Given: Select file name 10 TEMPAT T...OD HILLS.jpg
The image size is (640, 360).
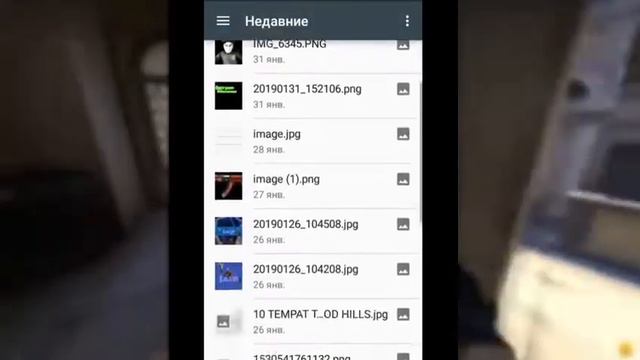Looking at the screenshot, I should pos(320,314).
